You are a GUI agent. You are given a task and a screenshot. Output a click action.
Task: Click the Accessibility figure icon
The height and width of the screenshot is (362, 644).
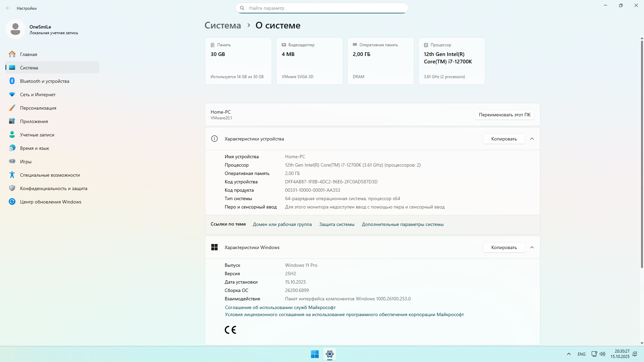click(12, 175)
